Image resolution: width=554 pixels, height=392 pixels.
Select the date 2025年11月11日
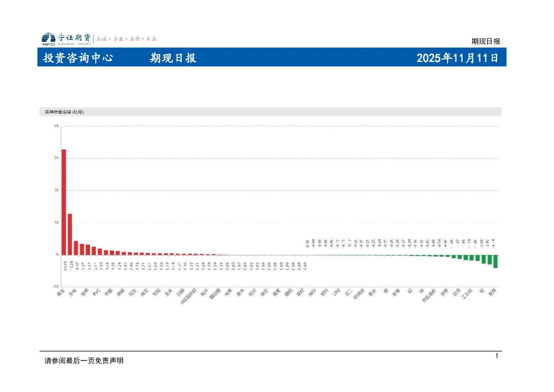point(457,58)
